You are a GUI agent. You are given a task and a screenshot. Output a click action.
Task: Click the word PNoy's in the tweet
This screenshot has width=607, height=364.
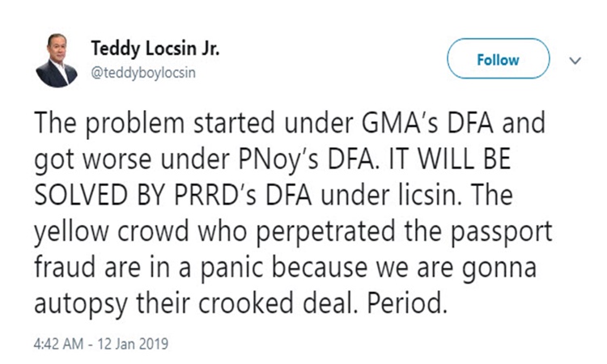(x=278, y=159)
